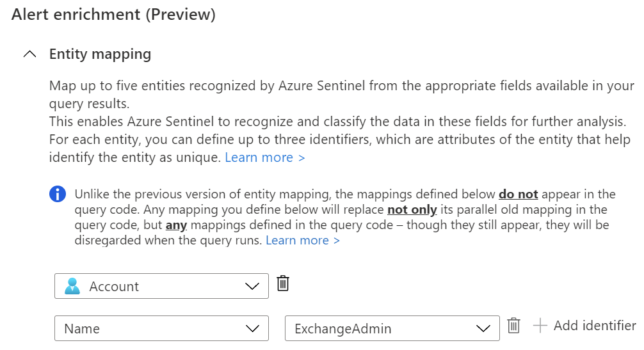Click the plus icon beside Add identifier
This screenshot has height=350, width=644.
point(540,326)
